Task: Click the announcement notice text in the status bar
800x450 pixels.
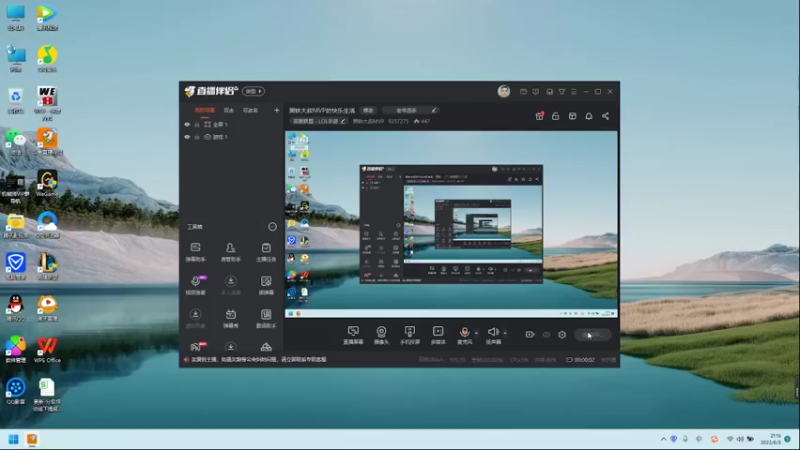Action: pos(259,360)
